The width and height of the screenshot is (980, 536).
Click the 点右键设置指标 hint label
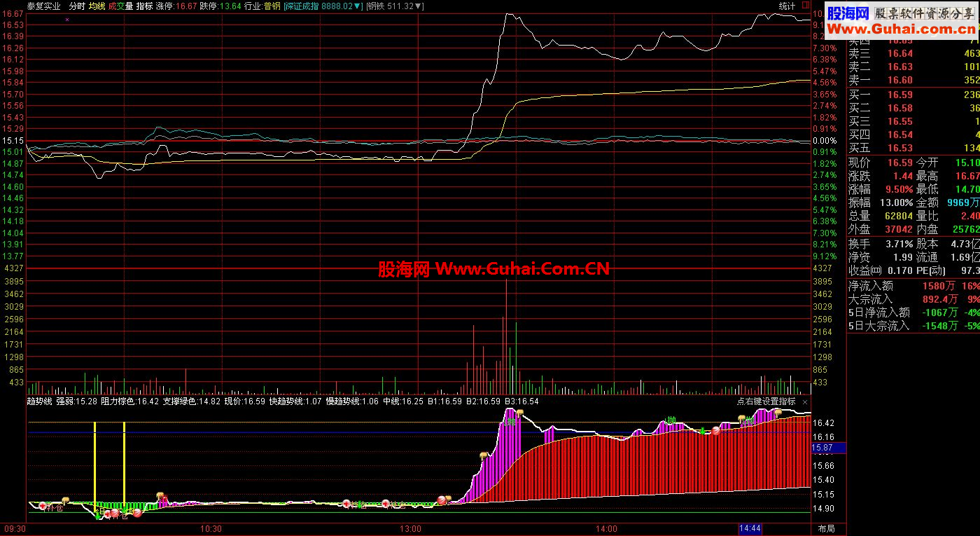766,401
